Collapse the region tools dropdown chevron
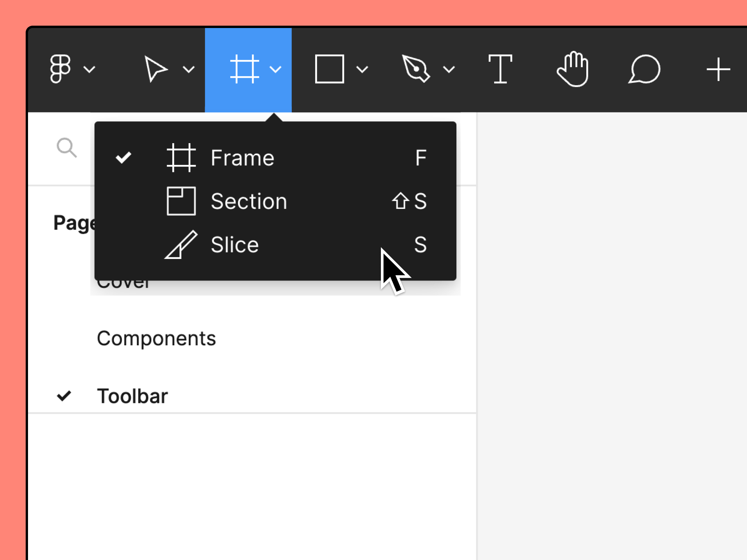The height and width of the screenshot is (560, 747). point(275,70)
